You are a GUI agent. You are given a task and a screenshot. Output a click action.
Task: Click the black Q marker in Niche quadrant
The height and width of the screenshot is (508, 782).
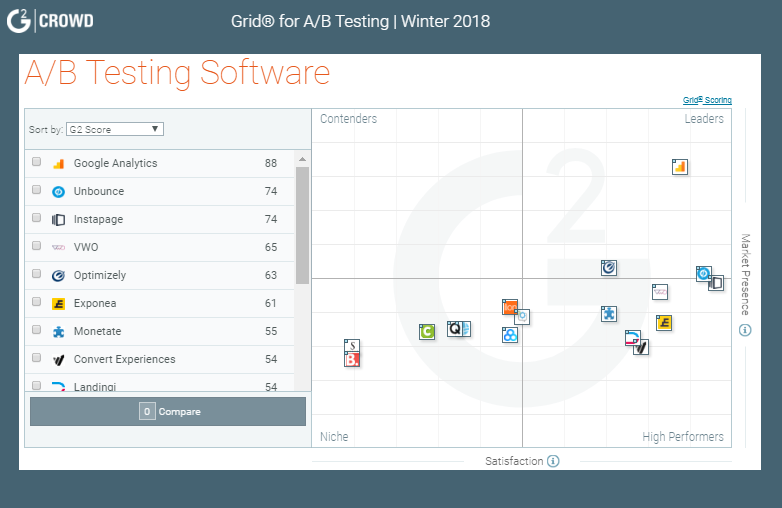pyautogui.click(x=454, y=329)
